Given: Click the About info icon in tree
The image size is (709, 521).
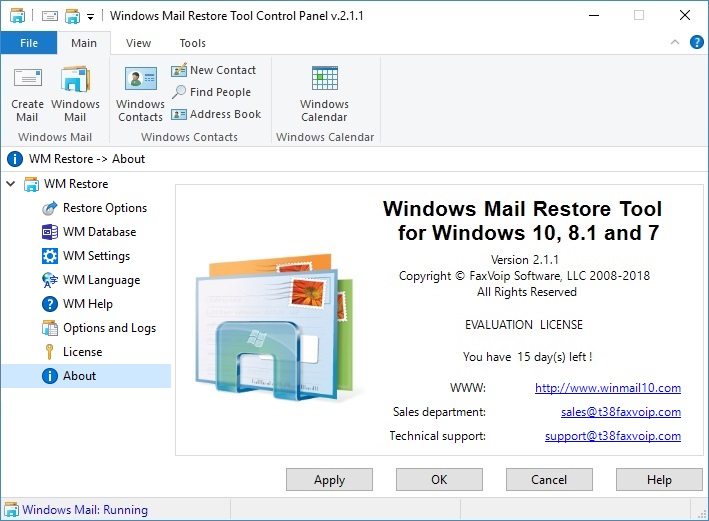Looking at the screenshot, I should [x=50, y=376].
